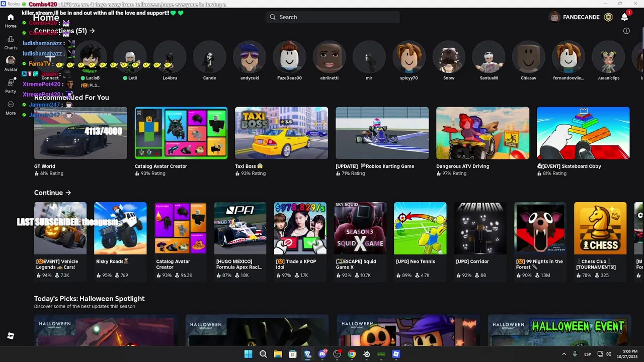Click 'Today's Picks: Halloween Spotlight' heading
This screenshot has height=362, width=644.
click(x=90, y=299)
